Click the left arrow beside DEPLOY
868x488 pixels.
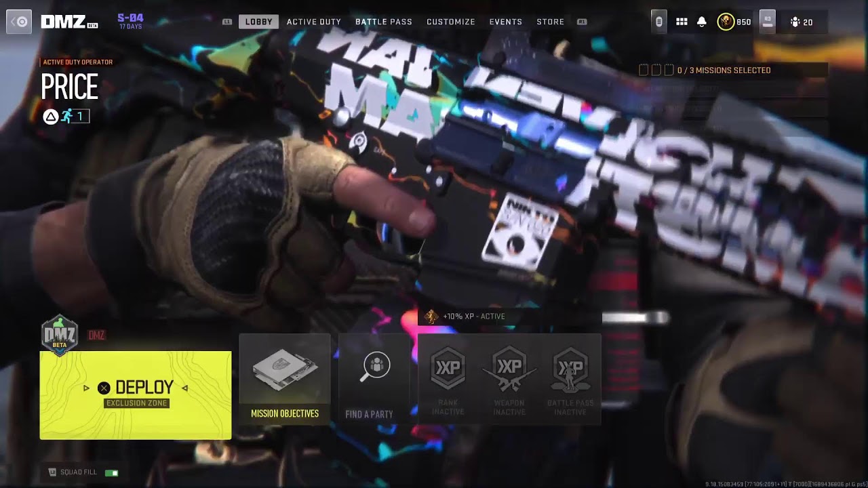[86, 388]
